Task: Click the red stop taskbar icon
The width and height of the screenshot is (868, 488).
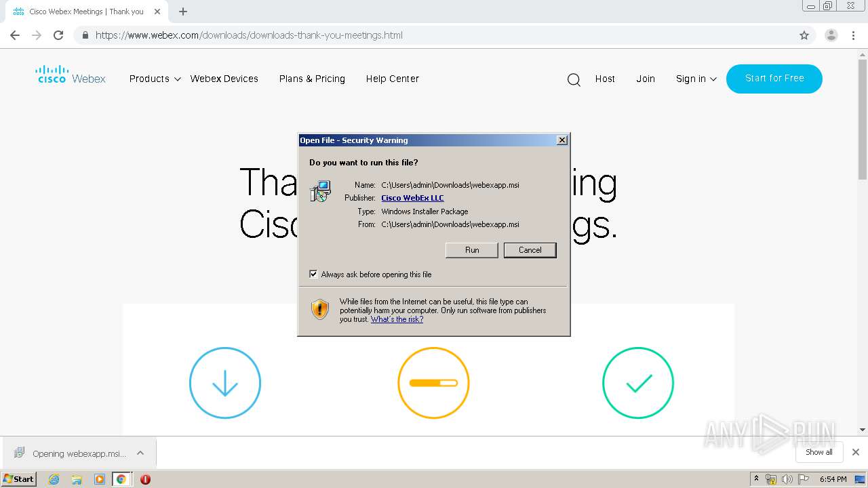Action: pos(145,479)
